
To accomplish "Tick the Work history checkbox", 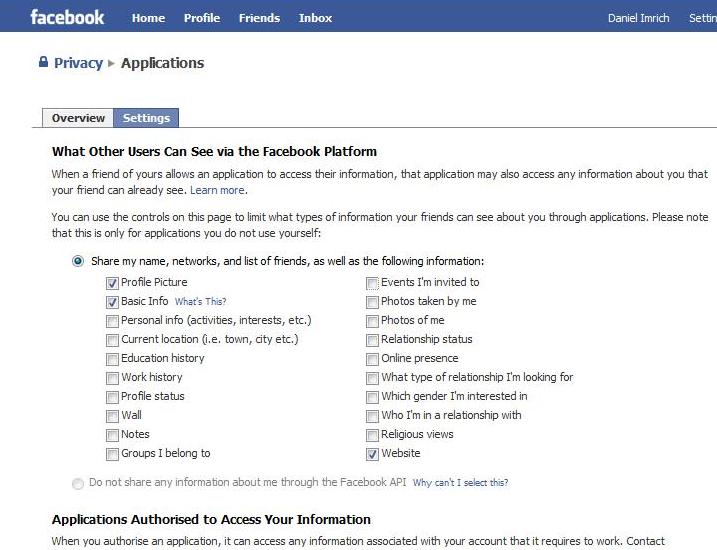I will (x=112, y=378).
